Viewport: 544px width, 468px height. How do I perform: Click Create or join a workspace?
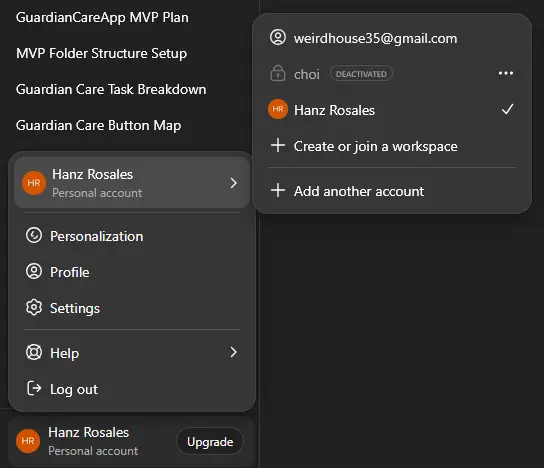tap(392, 146)
